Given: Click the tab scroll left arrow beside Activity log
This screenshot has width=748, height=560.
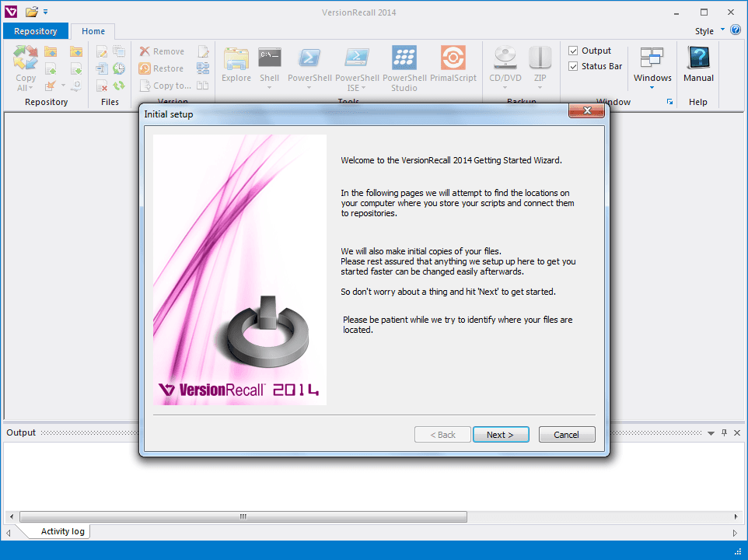Looking at the screenshot, I should [x=8, y=533].
